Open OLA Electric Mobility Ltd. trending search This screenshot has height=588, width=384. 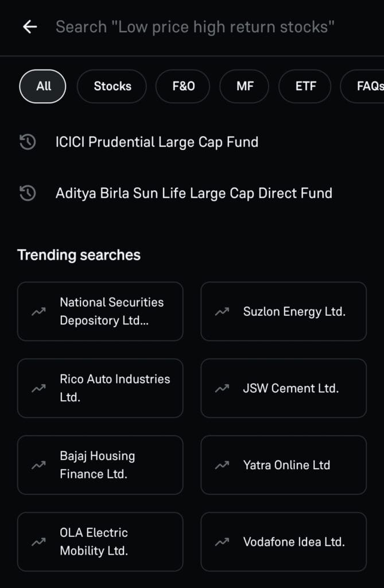[100, 541]
